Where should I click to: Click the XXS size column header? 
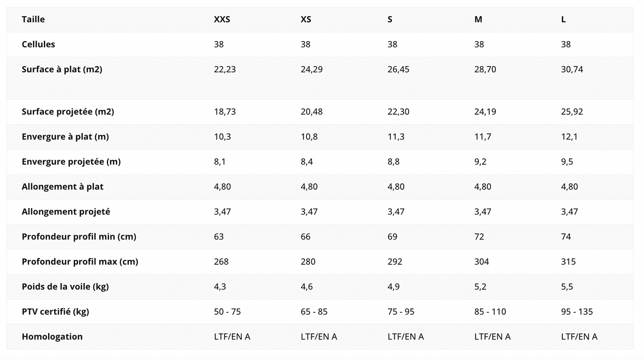coord(222,19)
